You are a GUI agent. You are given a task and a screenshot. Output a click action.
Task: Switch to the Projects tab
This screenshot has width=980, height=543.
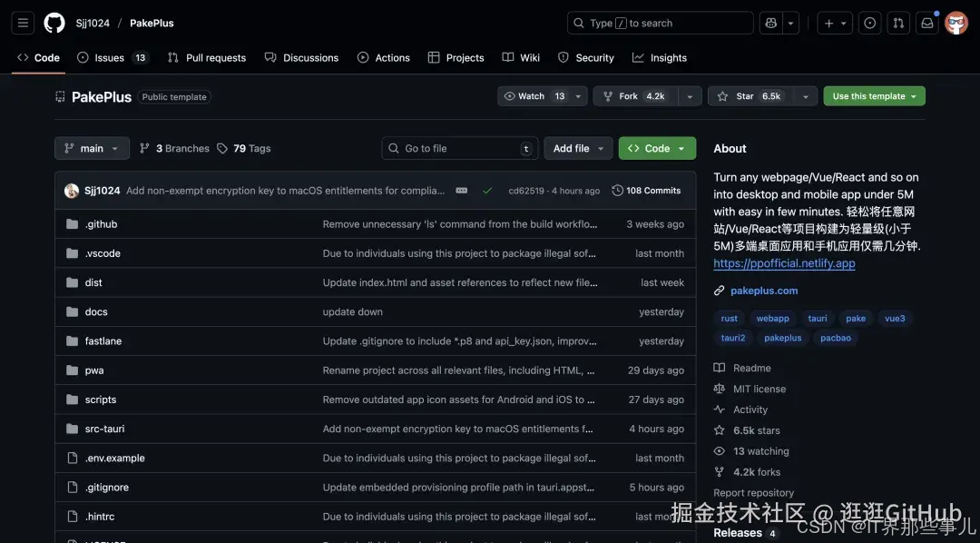click(x=456, y=57)
